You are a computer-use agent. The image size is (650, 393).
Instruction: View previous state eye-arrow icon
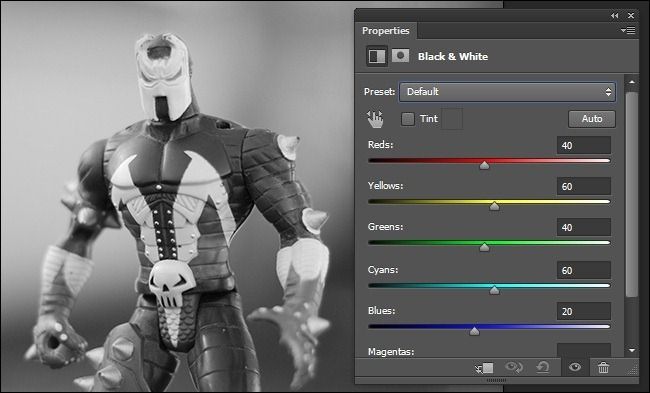click(x=514, y=367)
